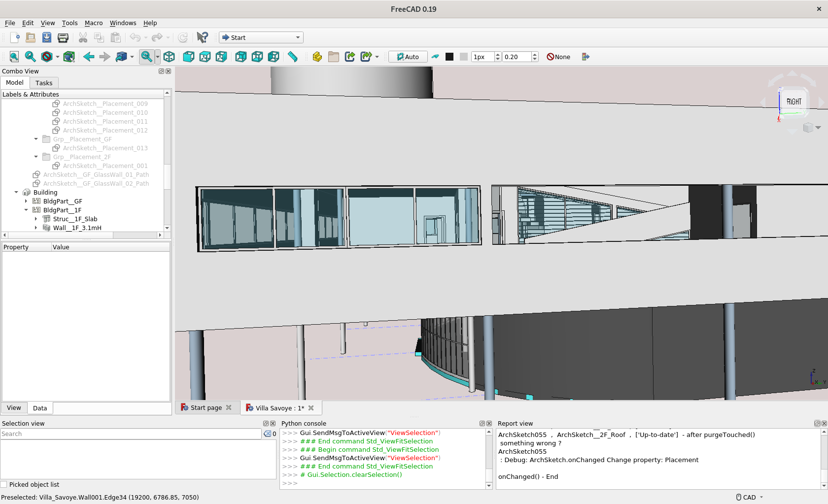
Task: Click the RIGHT face of navigation cube
Action: click(x=793, y=101)
